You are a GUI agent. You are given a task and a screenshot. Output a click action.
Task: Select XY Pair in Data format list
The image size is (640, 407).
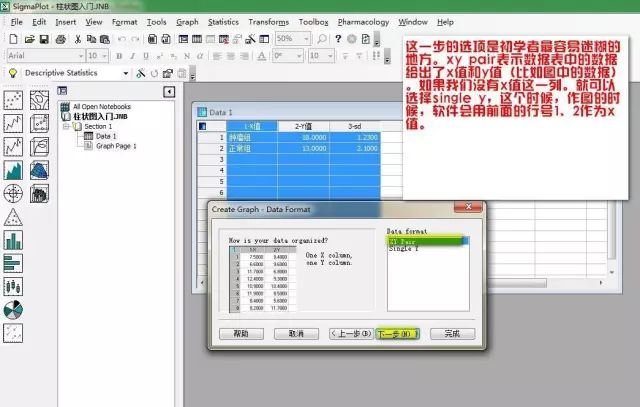pos(428,241)
